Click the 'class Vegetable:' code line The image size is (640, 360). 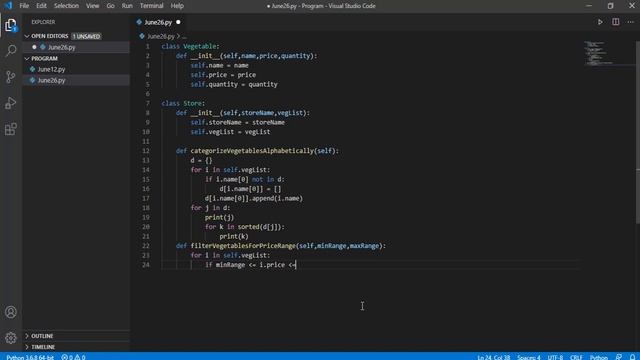coord(190,47)
